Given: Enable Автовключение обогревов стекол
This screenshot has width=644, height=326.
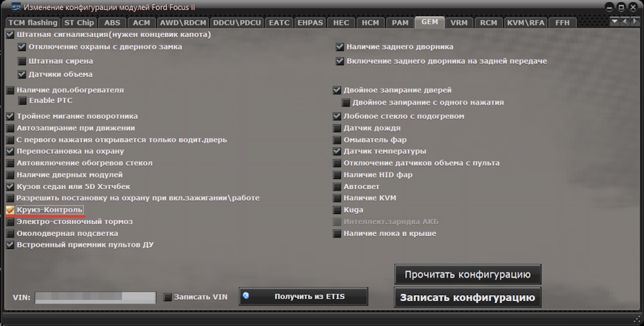Looking at the screenshot, I should 10,164.
